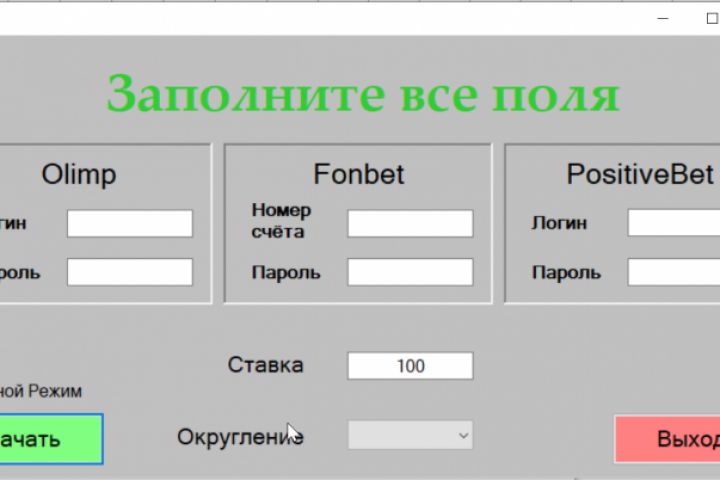The height and width of the screenshot is (480, 720).
Task: Maximize the window
Action: coord(711,18)
